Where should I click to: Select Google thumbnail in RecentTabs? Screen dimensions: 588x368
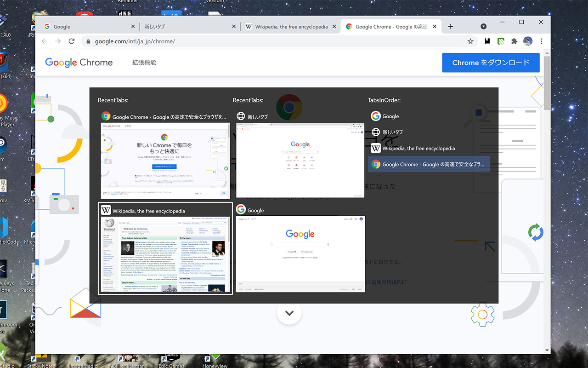(x=300, y=254)
